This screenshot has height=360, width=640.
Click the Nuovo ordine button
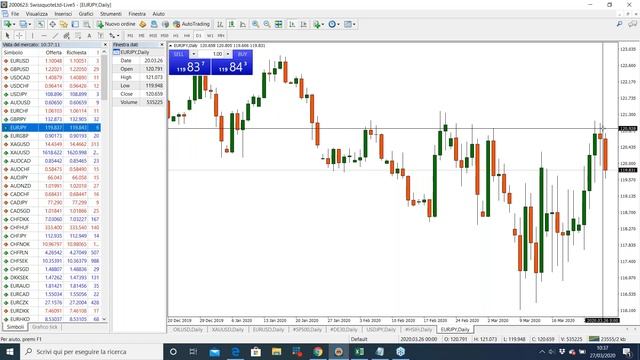116,24
